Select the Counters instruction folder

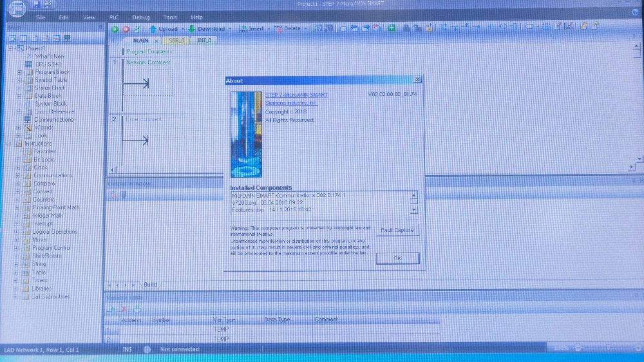tap(44, 199)
